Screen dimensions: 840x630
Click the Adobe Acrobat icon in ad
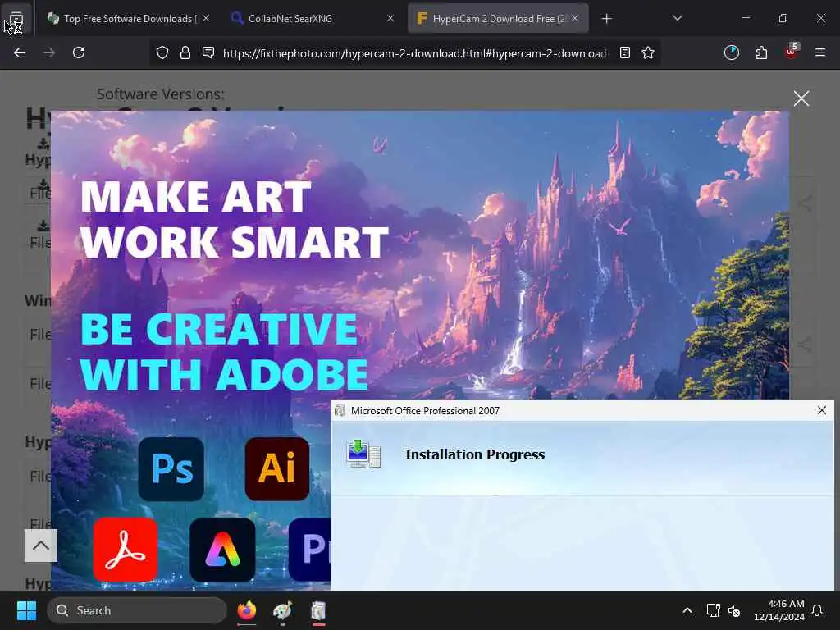tap(126, 550)
